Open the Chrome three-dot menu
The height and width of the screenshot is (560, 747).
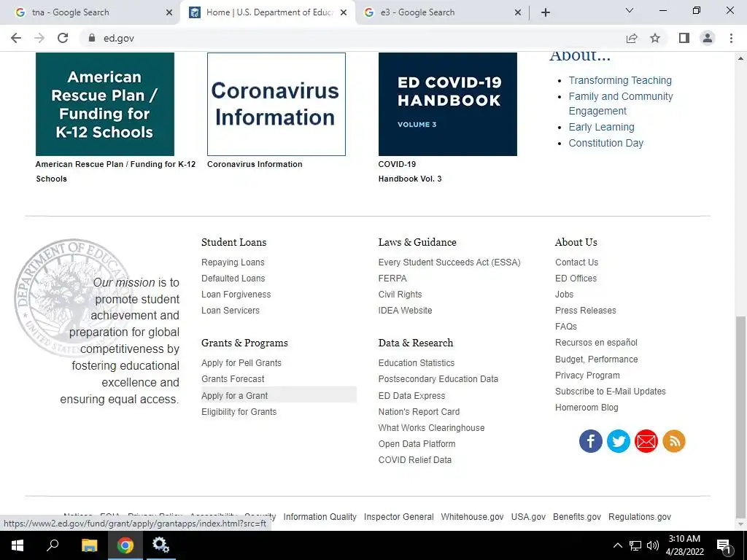coord(731,38)
